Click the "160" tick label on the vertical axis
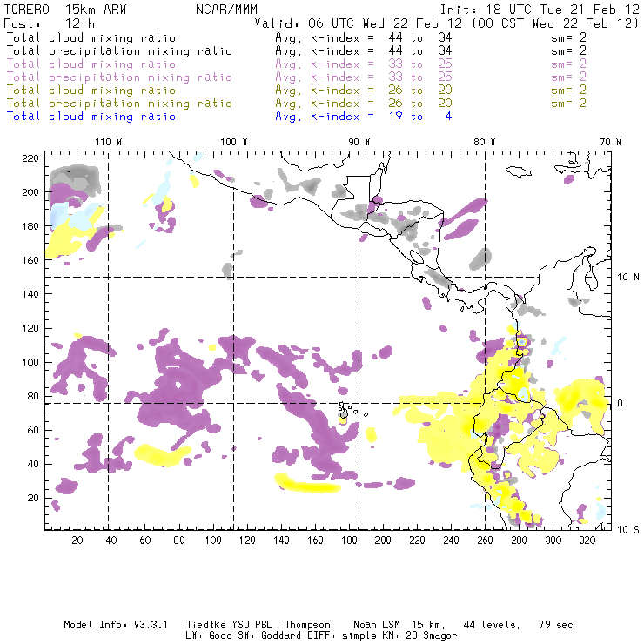The height and width of the screenshot is (644, 644). pos(30,260)
